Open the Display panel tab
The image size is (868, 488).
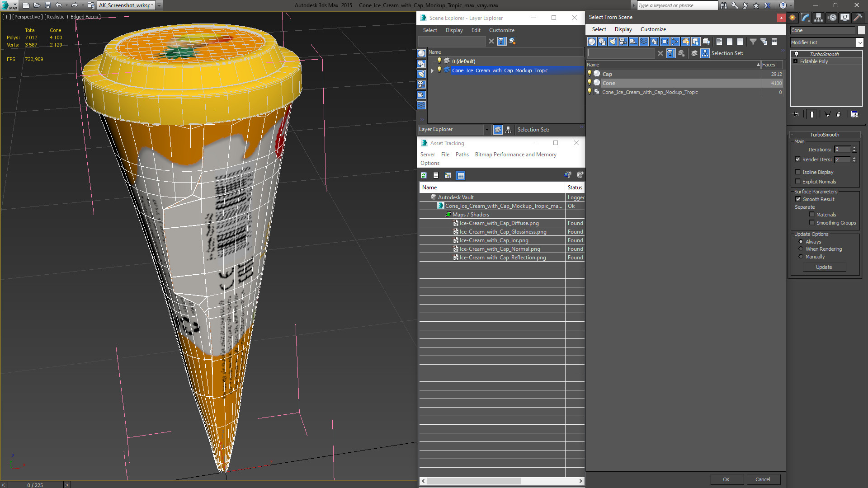845,18
